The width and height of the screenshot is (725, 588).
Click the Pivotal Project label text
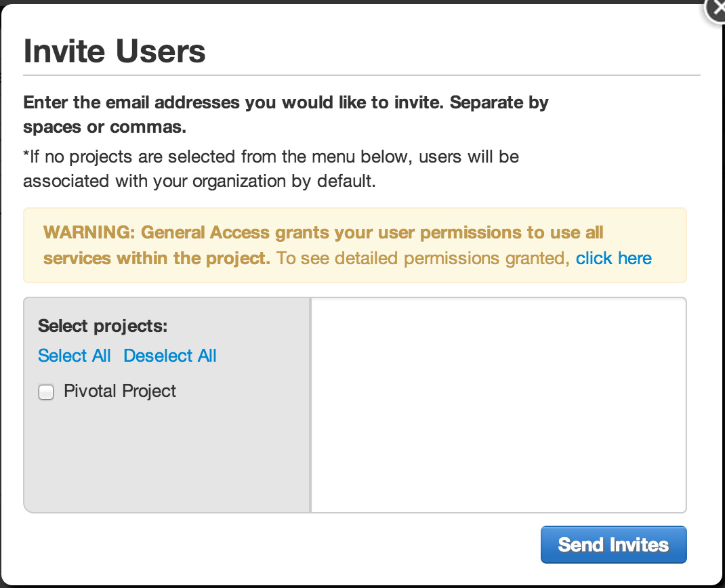click(x=120, y=391)
